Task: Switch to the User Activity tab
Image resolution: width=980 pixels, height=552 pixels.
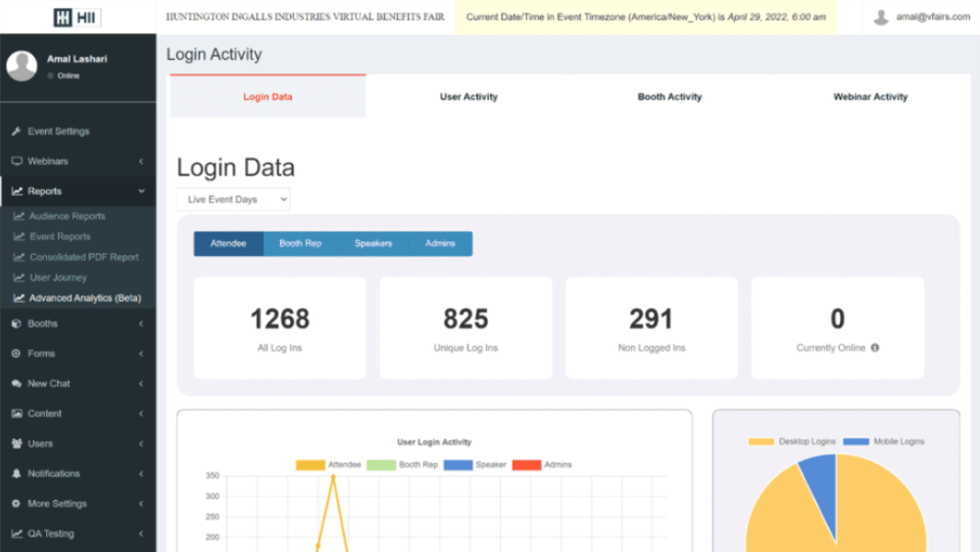Action: click(x=468, y=97)
